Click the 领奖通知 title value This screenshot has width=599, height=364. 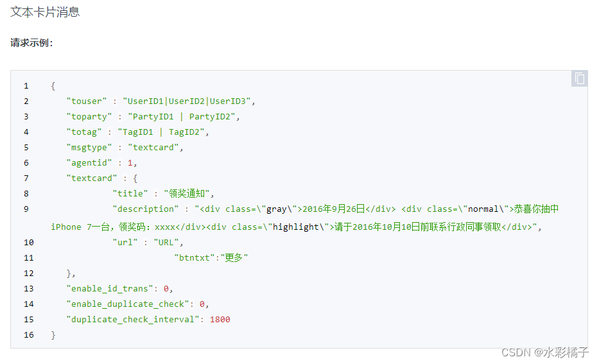tap(189, 193)
